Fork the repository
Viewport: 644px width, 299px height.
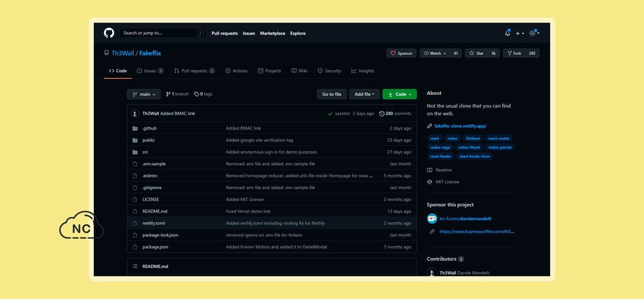[514, 53]
